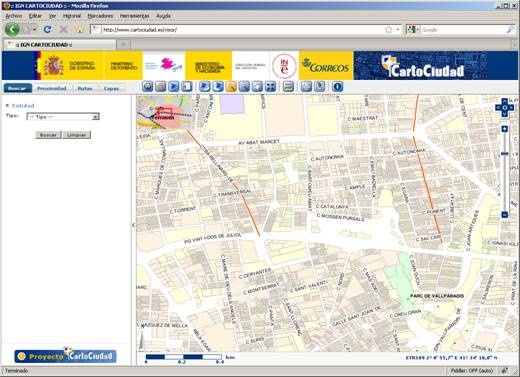The height and width of the screenshot is (377, 520).
Task: Click the CartoCiudad banner logo
Action: (423, 66)
